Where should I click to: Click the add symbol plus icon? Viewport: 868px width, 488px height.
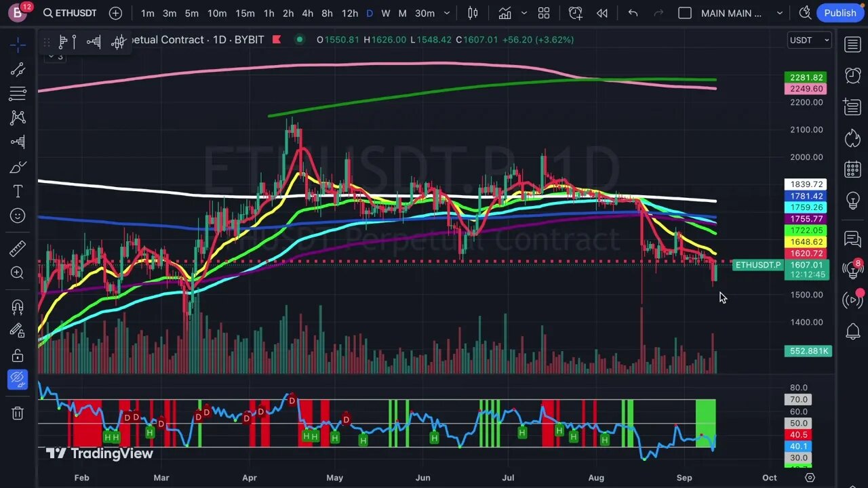point(116,13)
